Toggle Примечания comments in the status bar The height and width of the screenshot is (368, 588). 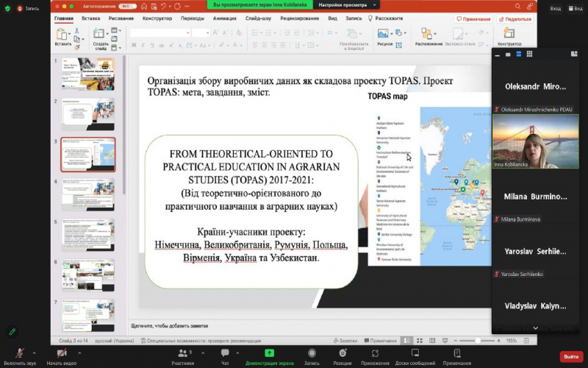coord(380,341)
